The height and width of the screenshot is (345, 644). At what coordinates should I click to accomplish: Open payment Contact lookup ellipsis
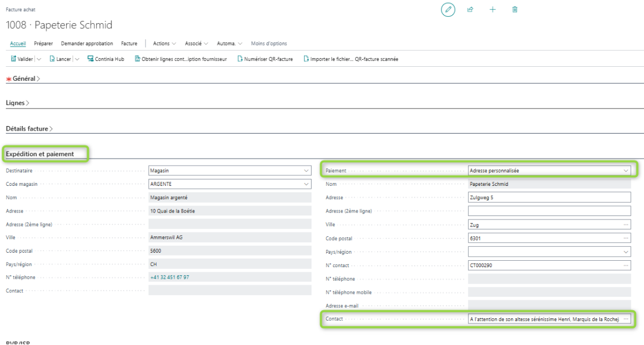click(625, 319)
